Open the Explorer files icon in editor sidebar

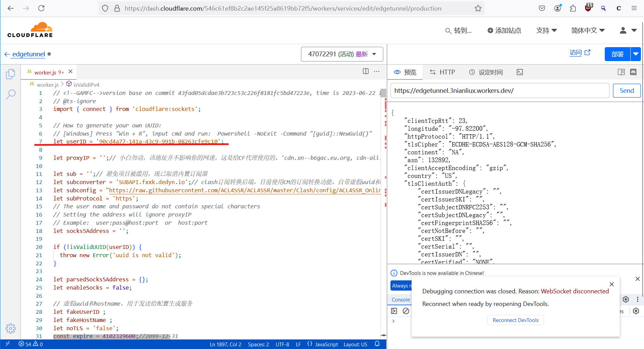click(x=11, y=74)
